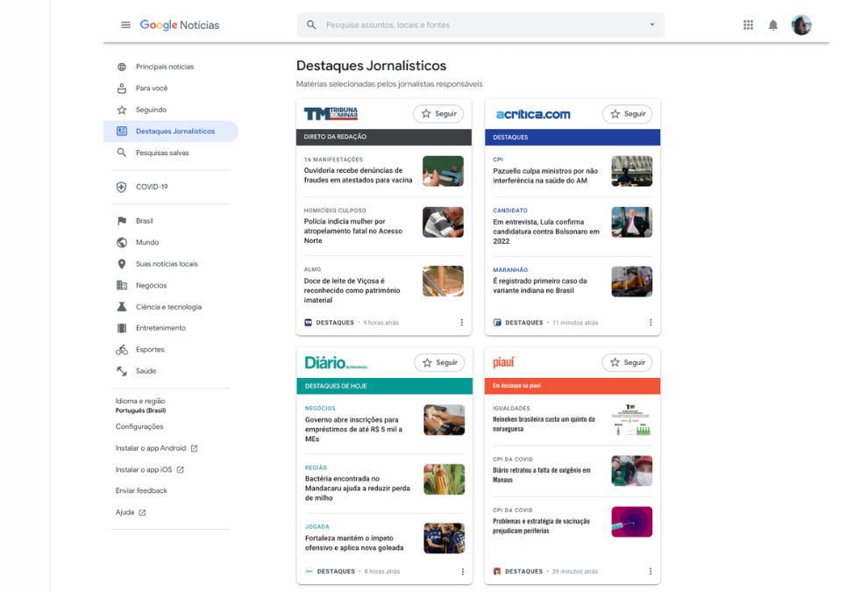Go to Google Notícias home logo
Viewport: 868px width, 592px height.
[x=180, y=25]
